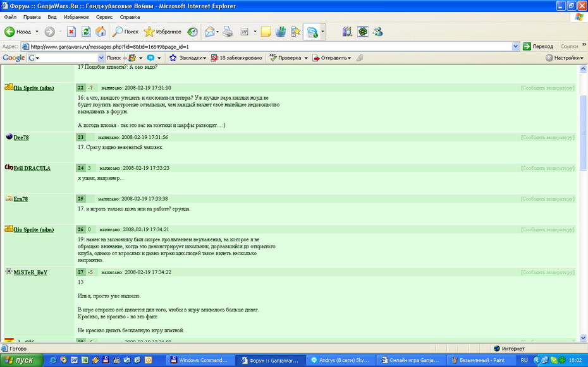Click the Back (Назад) arrow icon
This screenshot has height=367, width=588.
(9, 32)
